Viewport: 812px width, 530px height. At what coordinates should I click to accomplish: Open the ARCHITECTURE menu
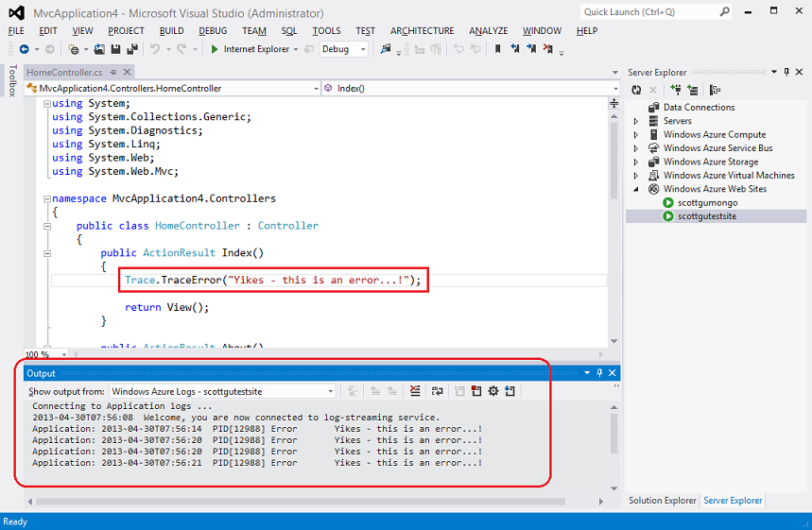click(x=422, y=31)
